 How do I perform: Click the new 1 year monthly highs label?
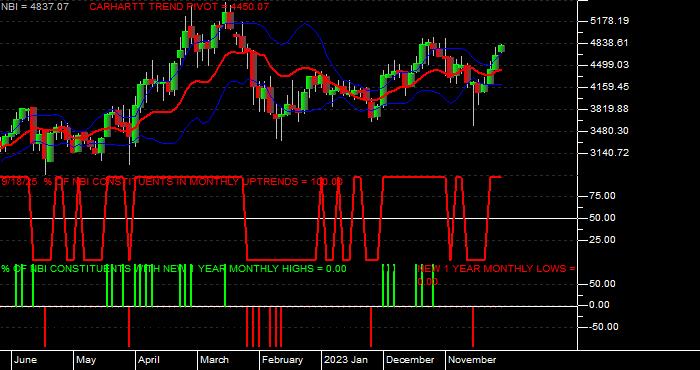(174, 269)
